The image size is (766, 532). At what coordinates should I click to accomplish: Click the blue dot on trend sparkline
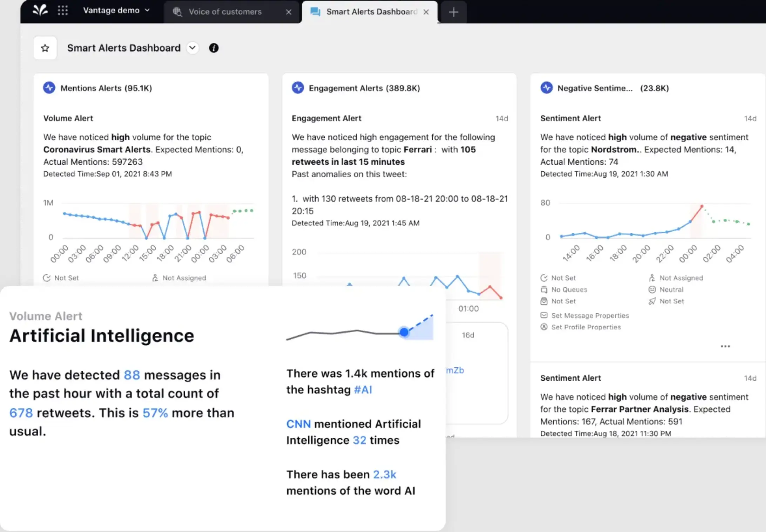point(404,332)
